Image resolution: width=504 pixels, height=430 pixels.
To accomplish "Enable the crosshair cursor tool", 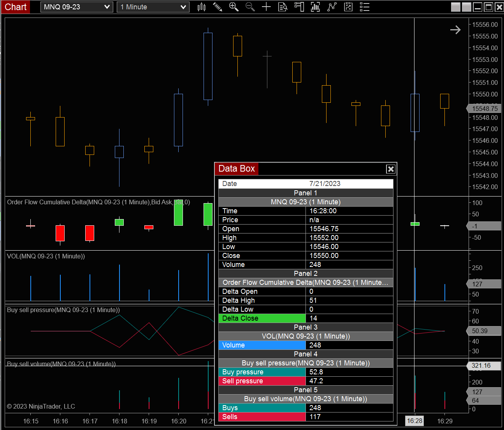I will click(x=267, y=7).
